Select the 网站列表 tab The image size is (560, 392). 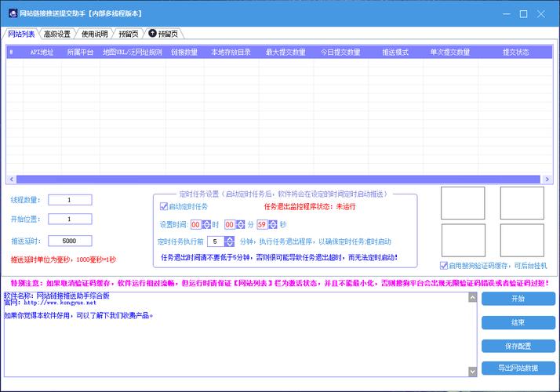point(21,34)
